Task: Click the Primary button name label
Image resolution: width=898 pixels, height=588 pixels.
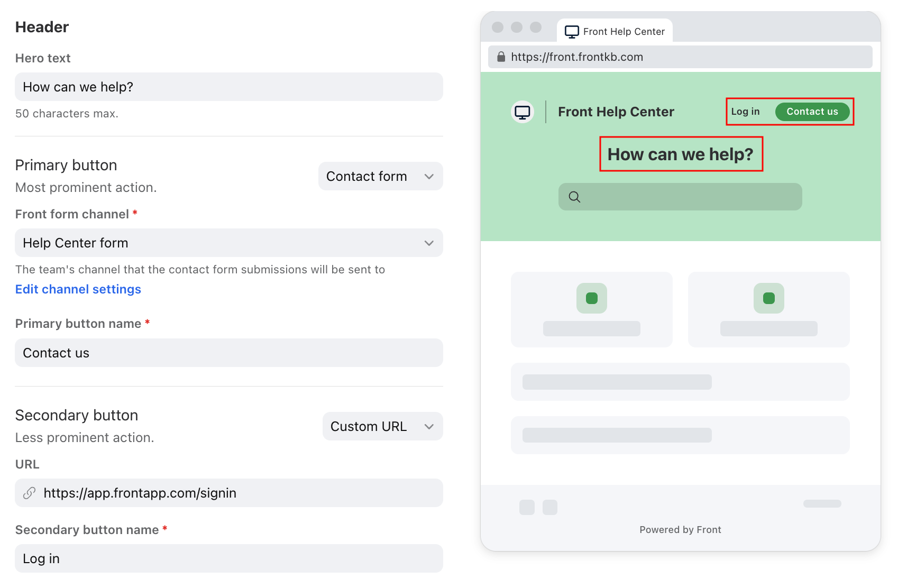Action: (x=78, y=324)
